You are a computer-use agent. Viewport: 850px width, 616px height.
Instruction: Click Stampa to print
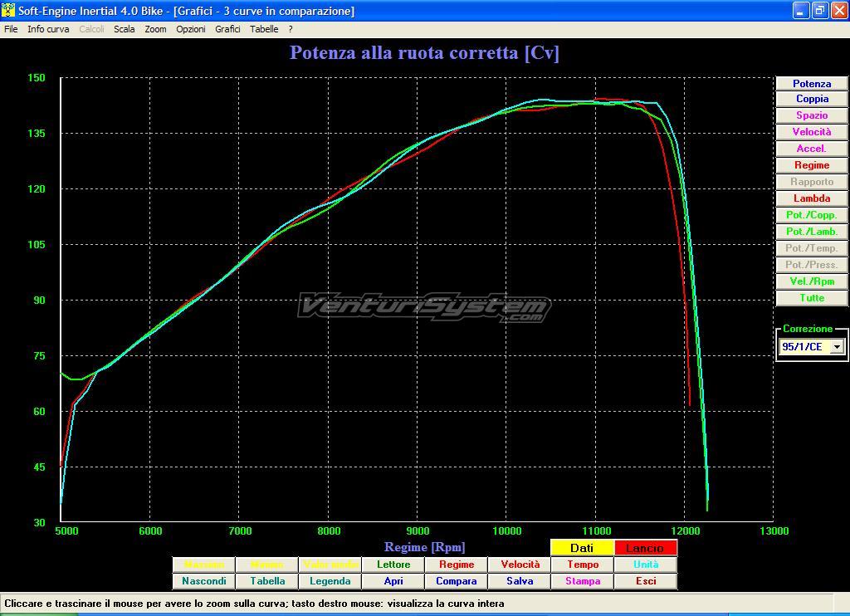click(x=583, y=581)
